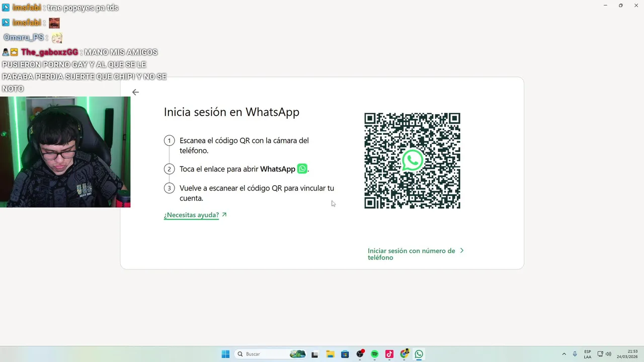This screenshot has height=362, width=644.
Task: Click the microphone tray icon
Action: 575,354
